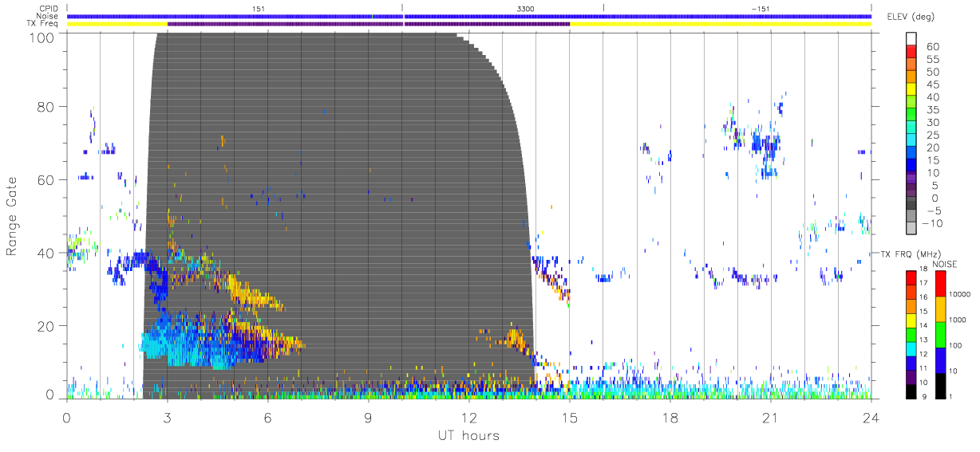Click the 'UT hours' x-axis title
This screenshot has width=980, height=452.
point(468,435)
